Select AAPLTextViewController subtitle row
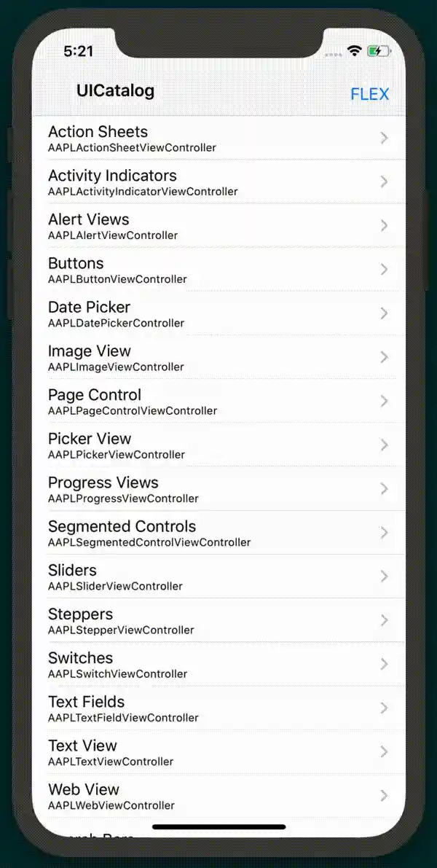Screen dimensions: 437x868 coord(111,762)
